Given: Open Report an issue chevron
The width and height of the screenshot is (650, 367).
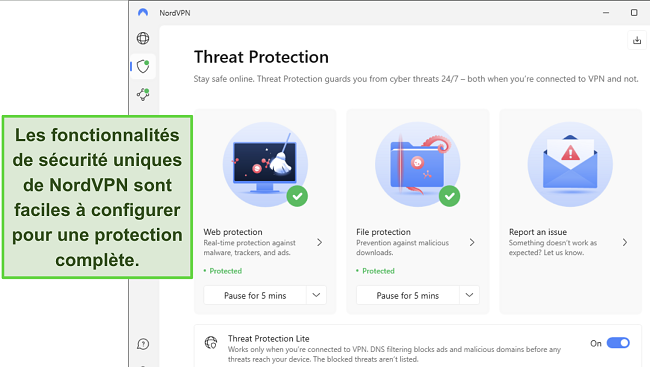Looking at the screenshot, I should tap(625, 242).
